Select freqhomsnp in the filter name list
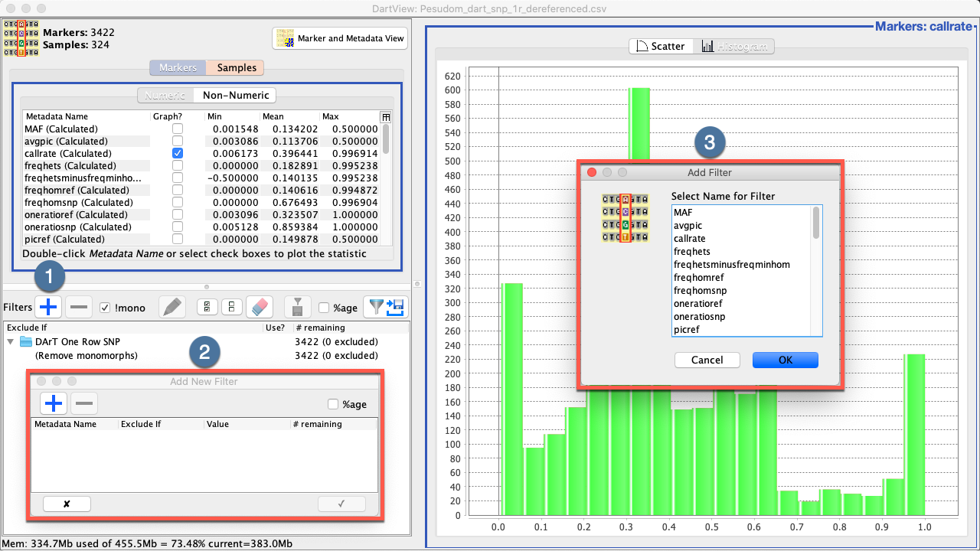Image resolution: width=980 pixels, height=551 pixels. 741,290
